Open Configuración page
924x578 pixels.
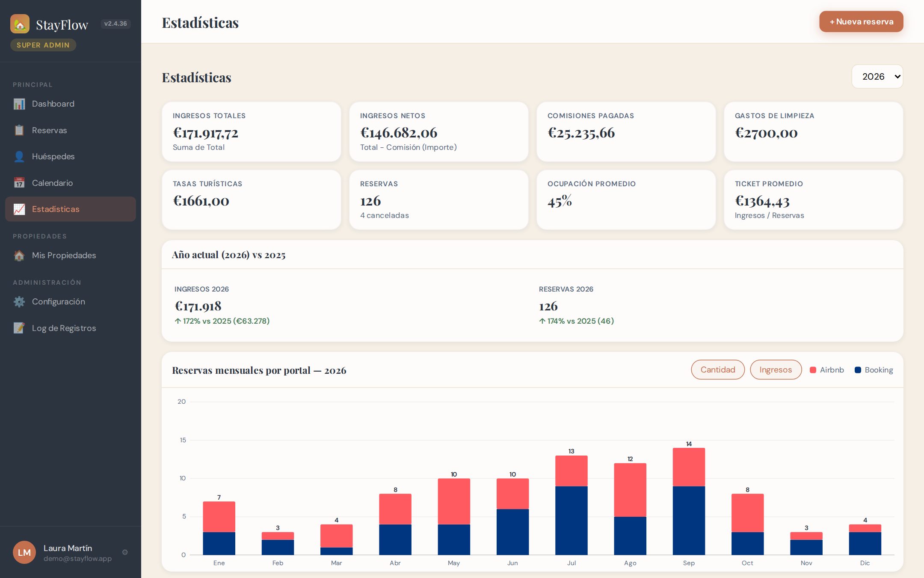[71, 302]
